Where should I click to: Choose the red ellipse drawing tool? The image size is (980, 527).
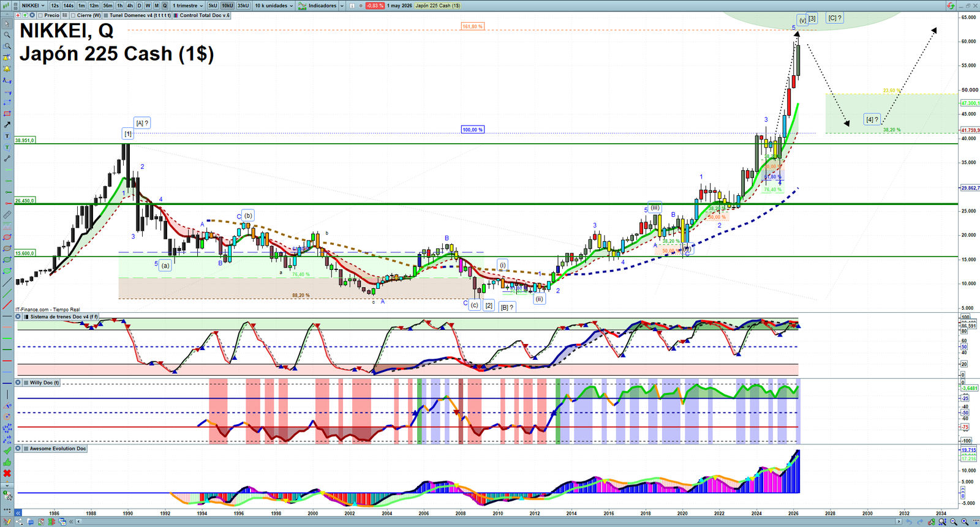click(7, 237)
